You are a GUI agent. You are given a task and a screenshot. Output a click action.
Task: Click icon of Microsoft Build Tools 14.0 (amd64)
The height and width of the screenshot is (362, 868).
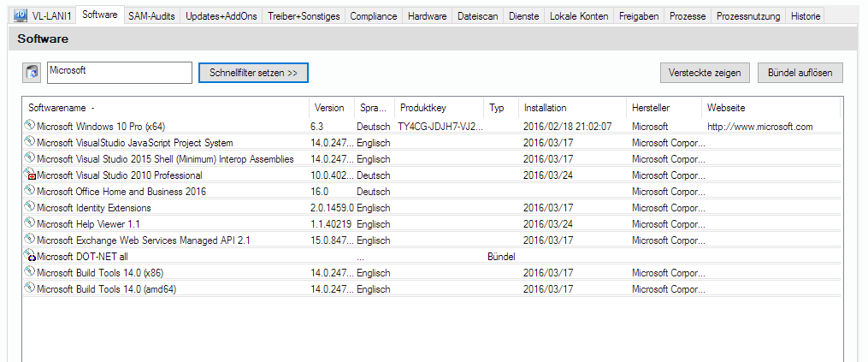pyautogui.click(x=30, y=288)
